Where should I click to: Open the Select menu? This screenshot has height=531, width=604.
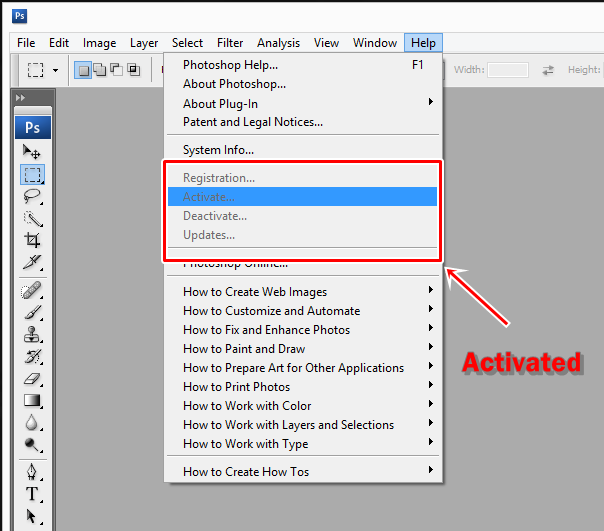[187, 43]
